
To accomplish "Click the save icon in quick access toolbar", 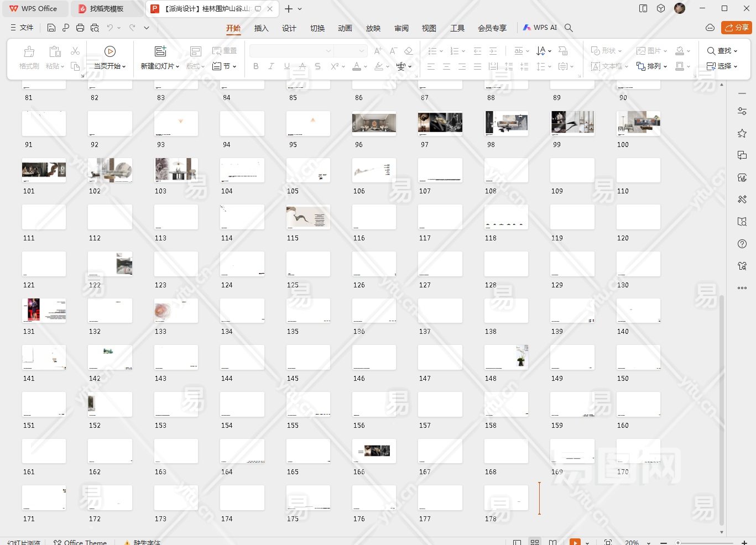I will [51, 28].
